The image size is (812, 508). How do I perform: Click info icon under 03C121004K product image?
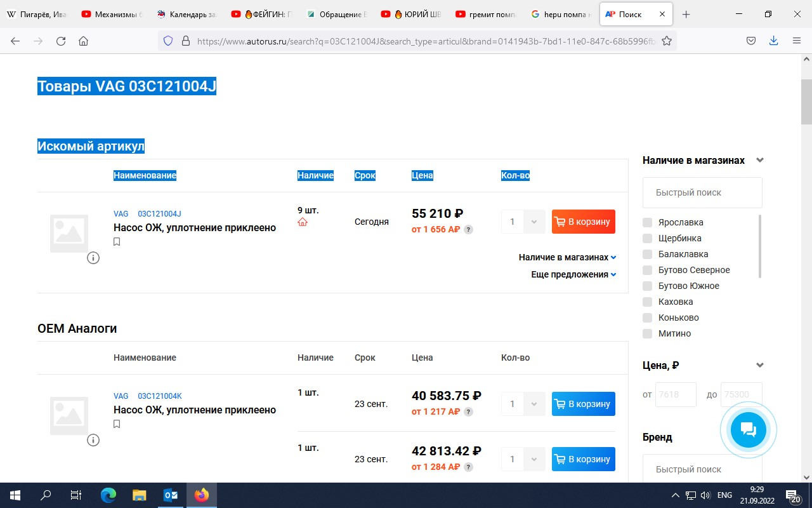point(93,440)
